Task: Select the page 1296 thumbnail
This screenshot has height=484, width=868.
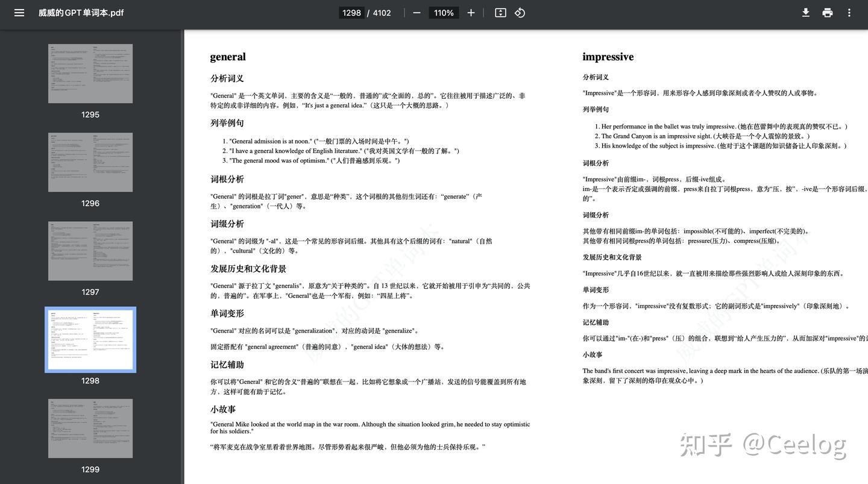Action: tap(90, 162)
